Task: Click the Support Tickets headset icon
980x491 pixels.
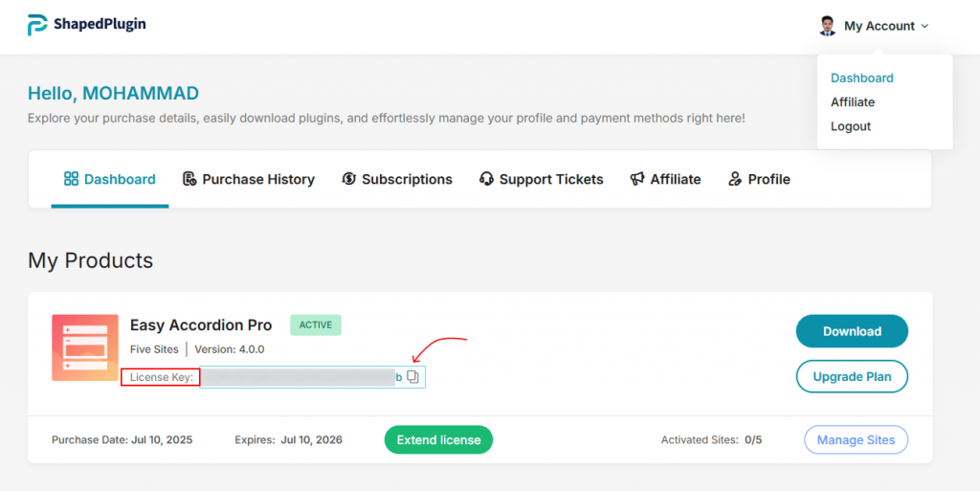Action: point(486,179)
